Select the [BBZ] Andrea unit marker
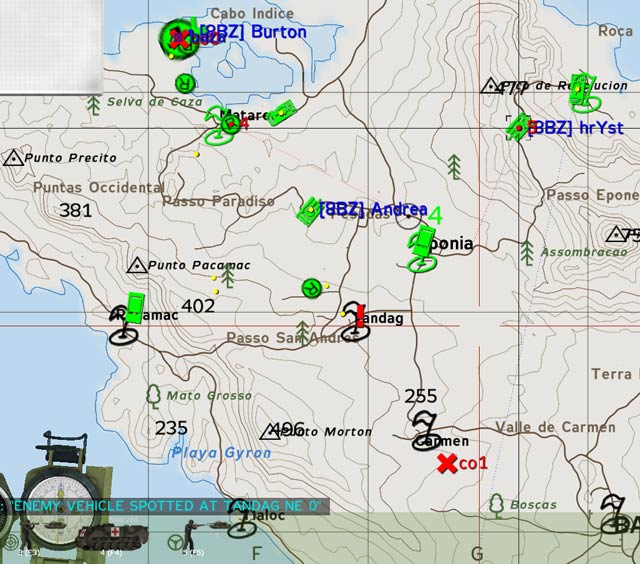The height and width of the screenshot is (564, 640). [x=310, y=210]
